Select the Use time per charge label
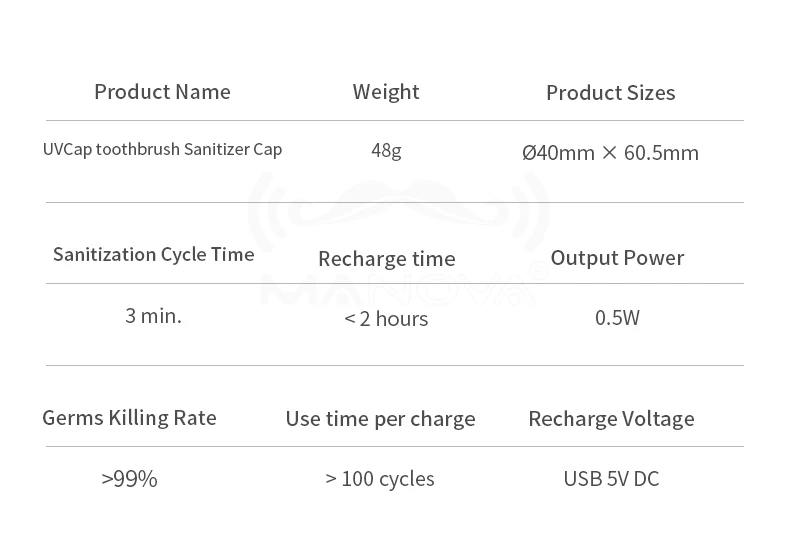The height and width of the screenshot is (554, 790). [x=380, y=419]
